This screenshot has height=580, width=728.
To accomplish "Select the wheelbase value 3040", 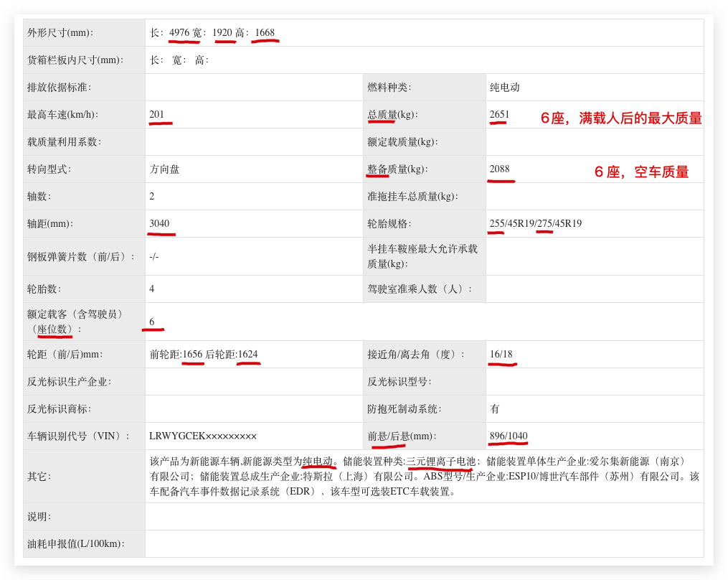I will click(x=159, y=223).
